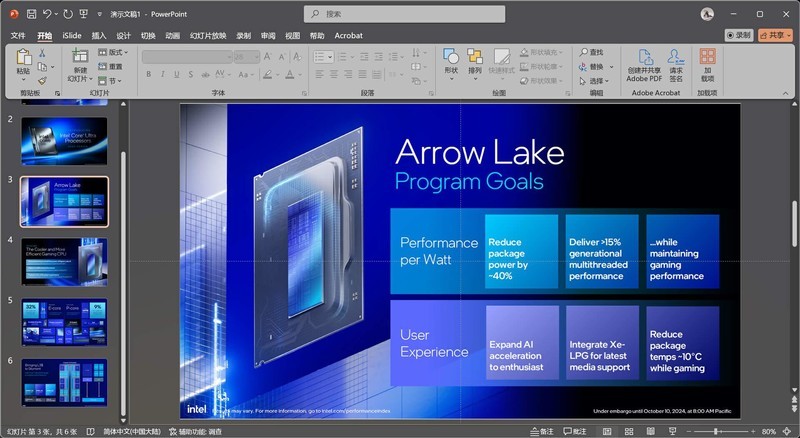Click the zoom slider handle
This screenshot has width=800, height=438.
pos(716,432)
